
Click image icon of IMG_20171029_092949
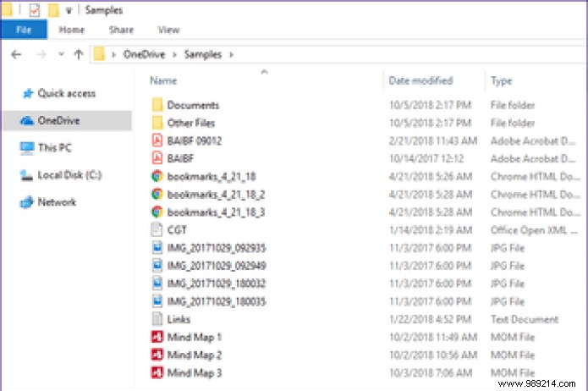[157, 266]
